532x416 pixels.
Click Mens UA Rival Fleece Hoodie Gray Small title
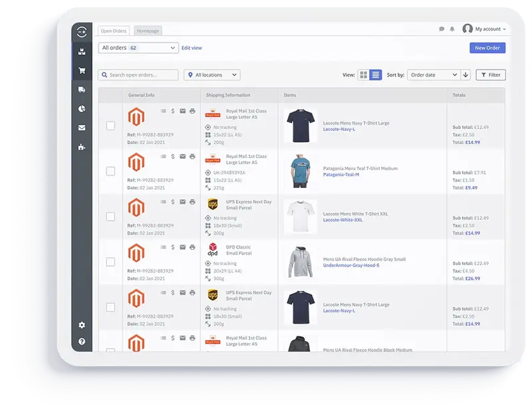364,259
